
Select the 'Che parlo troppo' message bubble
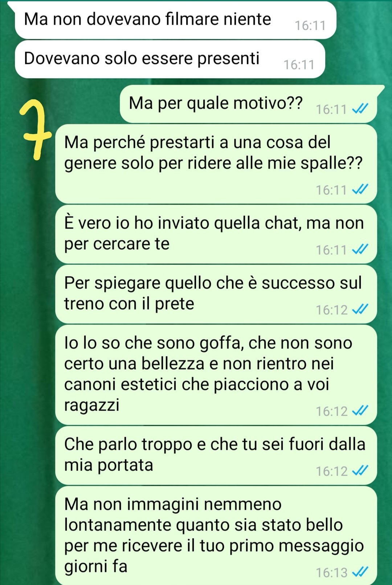click(216, 455)
